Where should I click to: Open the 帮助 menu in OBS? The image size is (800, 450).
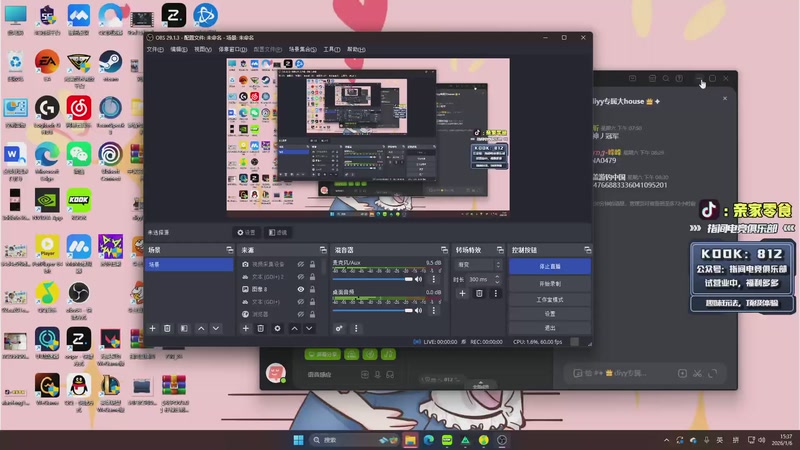point(356,49)
